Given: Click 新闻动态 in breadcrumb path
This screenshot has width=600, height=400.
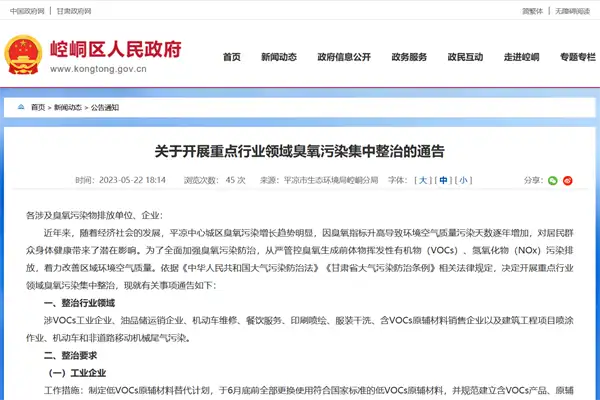Looking at the screenshot, I should tap(68, 106).
